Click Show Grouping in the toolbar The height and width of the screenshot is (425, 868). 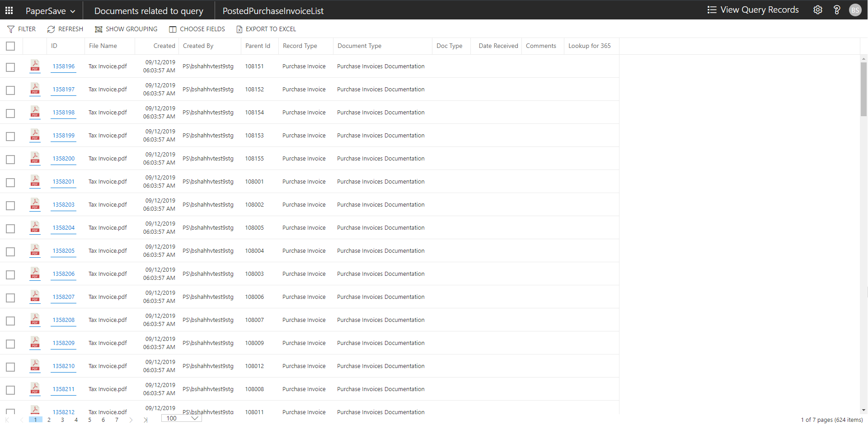(126, 29)
